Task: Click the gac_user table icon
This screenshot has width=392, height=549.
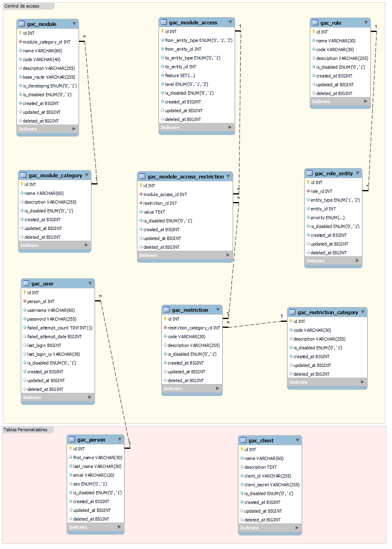Action: [x=26, y=283]
